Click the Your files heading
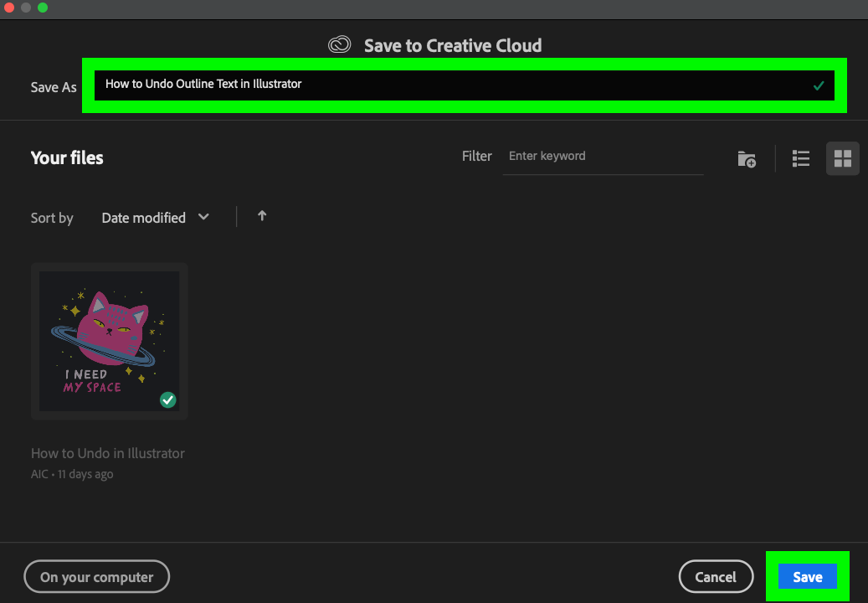 coord(67,158)
